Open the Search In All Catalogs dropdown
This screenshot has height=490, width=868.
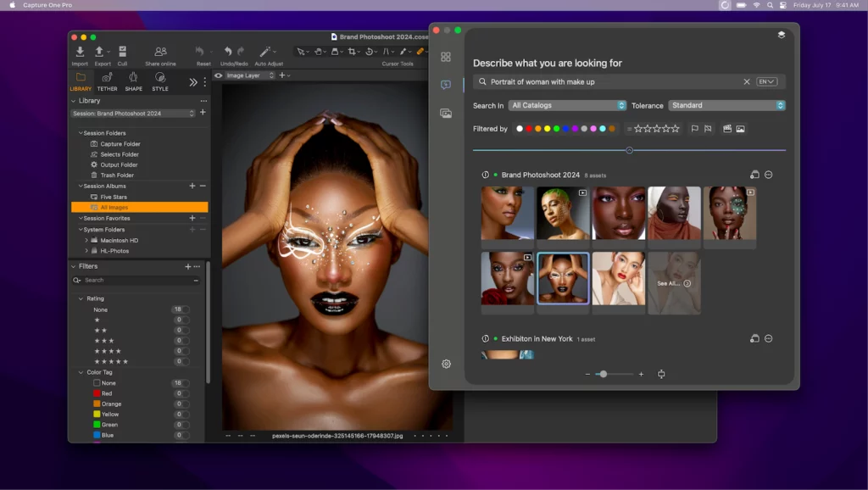click(567, 106)
